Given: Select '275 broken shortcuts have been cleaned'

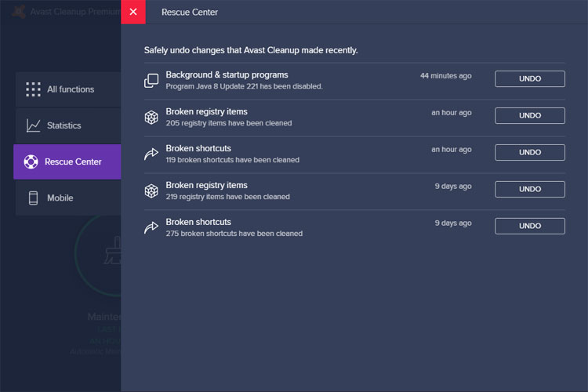Looking at the screenshot, I should pos(234,234).
